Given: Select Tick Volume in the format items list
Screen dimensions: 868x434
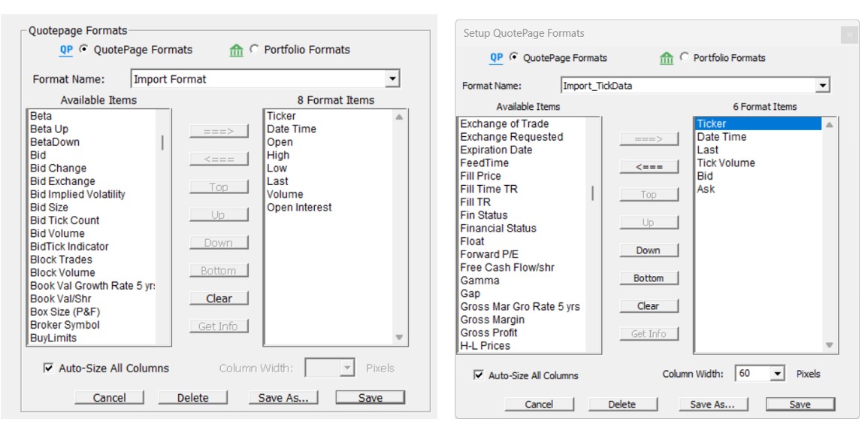Looking at the screenshot, I should point(725,163).
